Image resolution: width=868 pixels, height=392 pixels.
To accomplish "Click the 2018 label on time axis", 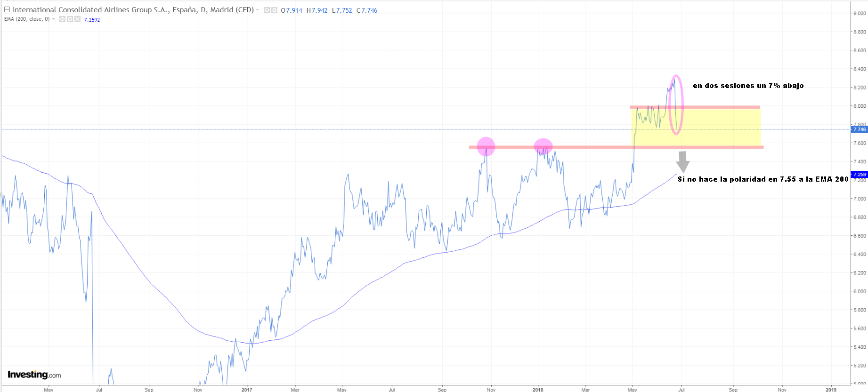I will tap(537, 389).
